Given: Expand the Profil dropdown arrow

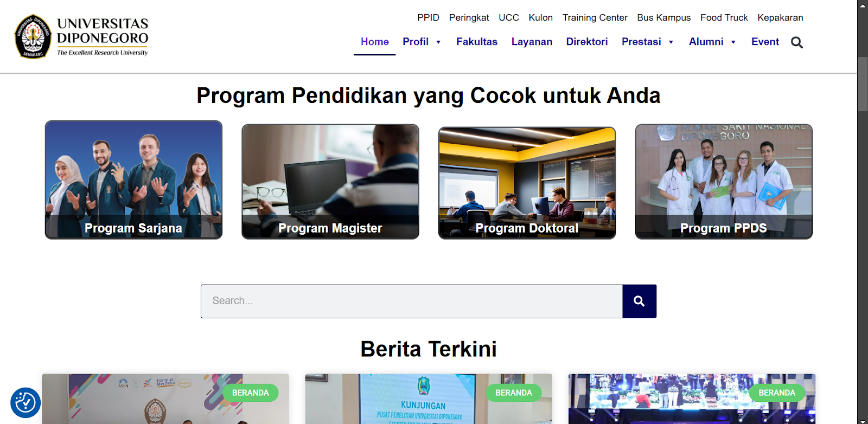Looking at the screenshot, I should (x=438, y=42).
